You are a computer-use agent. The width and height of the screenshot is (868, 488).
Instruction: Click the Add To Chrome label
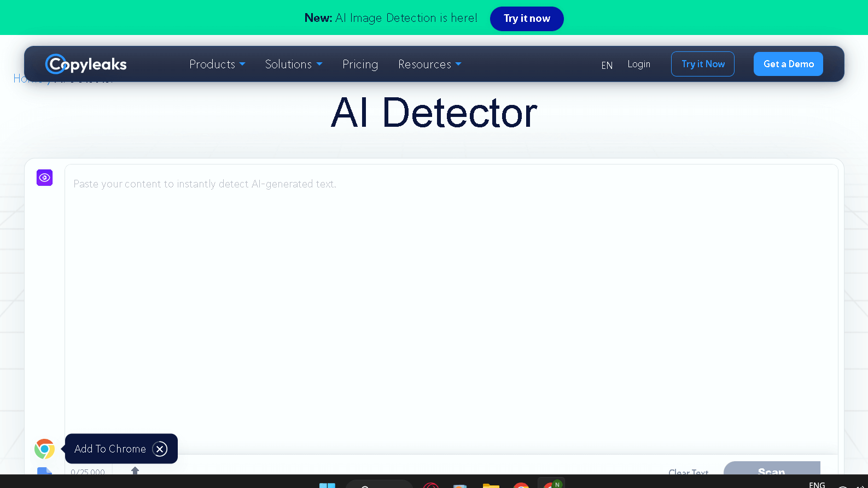tap(110, 449)
